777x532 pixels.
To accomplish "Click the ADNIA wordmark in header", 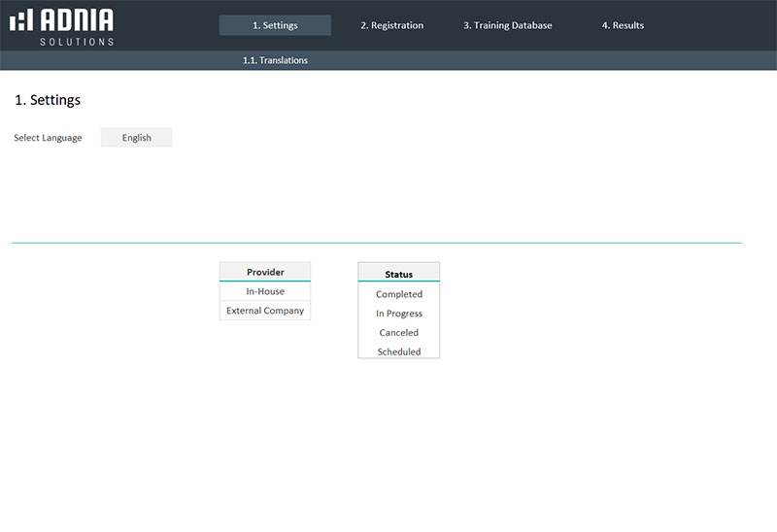I will tap(77, 20).
